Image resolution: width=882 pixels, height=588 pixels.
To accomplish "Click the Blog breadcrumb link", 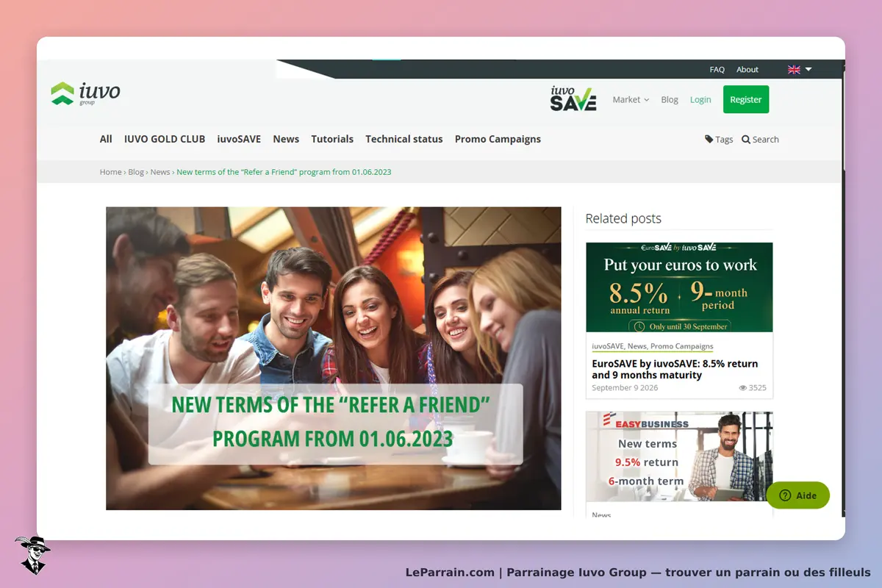I will point(136,172).
